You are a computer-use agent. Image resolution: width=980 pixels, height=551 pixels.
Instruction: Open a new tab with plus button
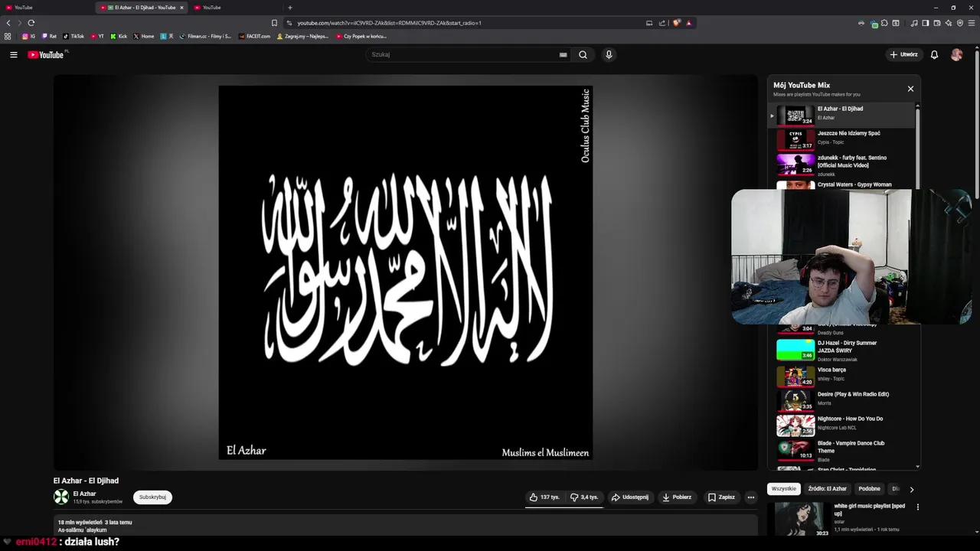289,8
